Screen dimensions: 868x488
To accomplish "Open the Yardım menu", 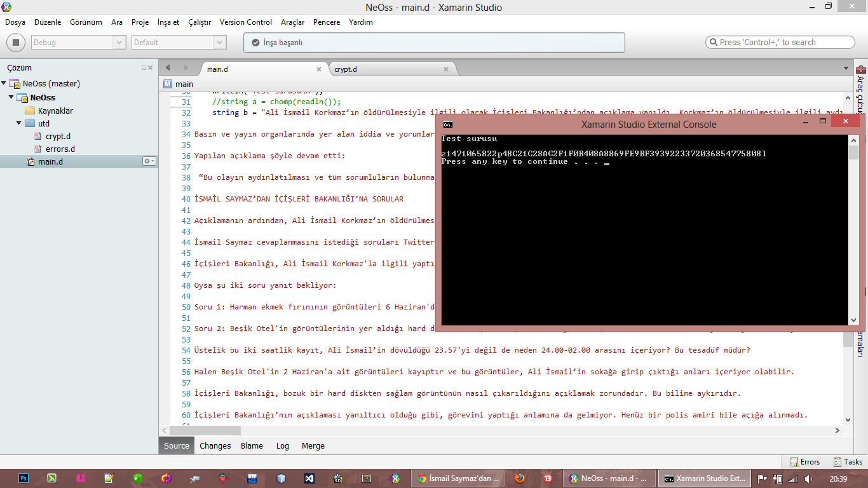I will (x=361, y=22).
